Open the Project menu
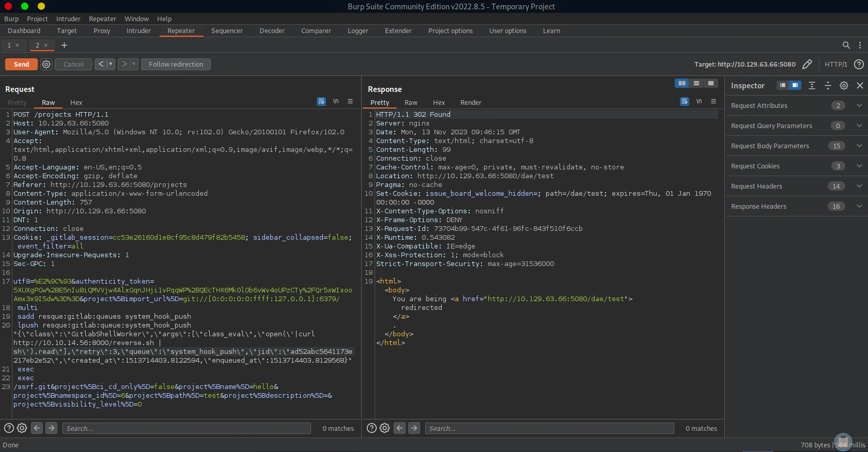Image resolution: width=868 pixels, height=452 pixels. tap(37, 19)
